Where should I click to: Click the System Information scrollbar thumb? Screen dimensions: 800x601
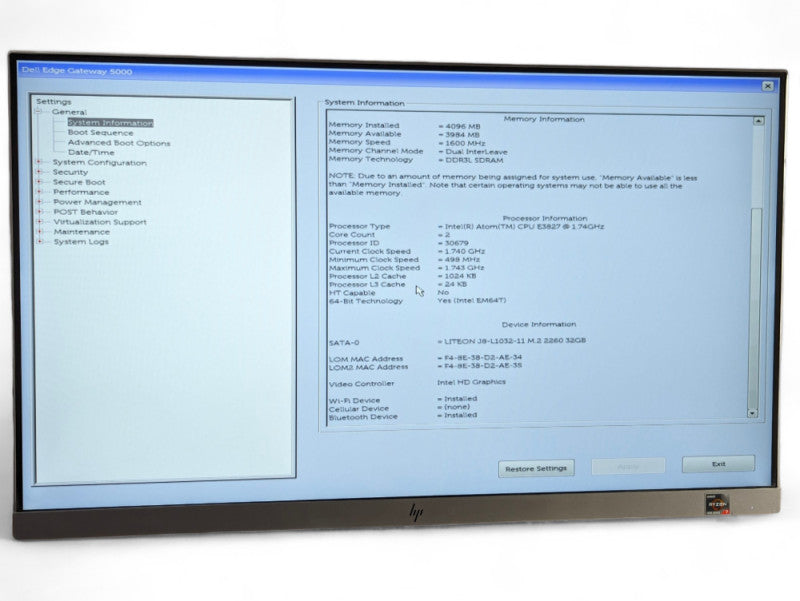coord(755,306)
